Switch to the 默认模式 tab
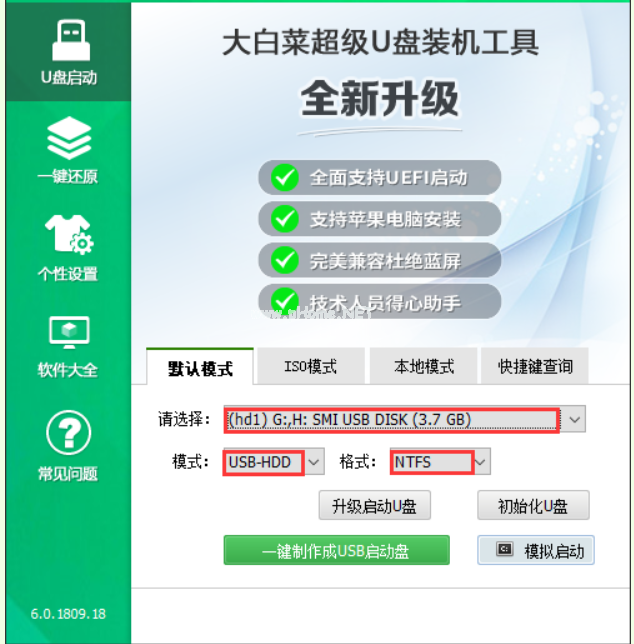 point(200,367)
